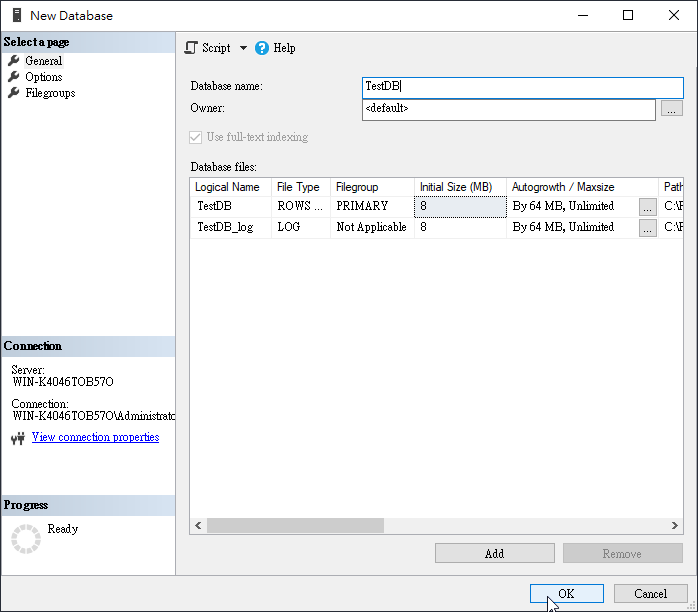
Task: Click the Remove button
Action: click(622, 553)
